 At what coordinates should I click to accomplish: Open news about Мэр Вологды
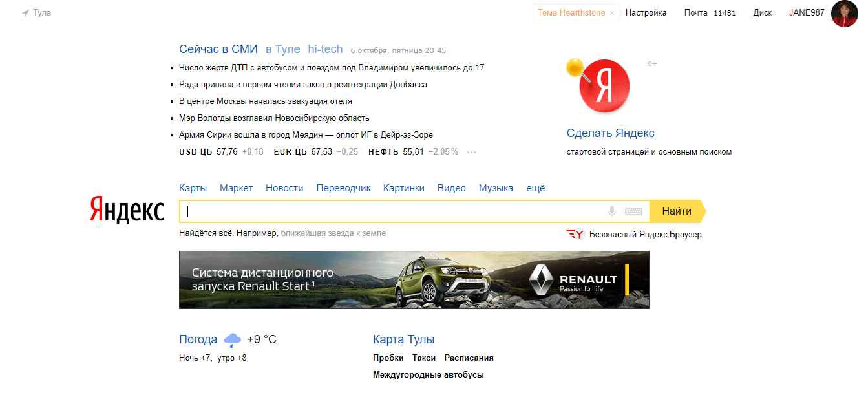point(274,118)
